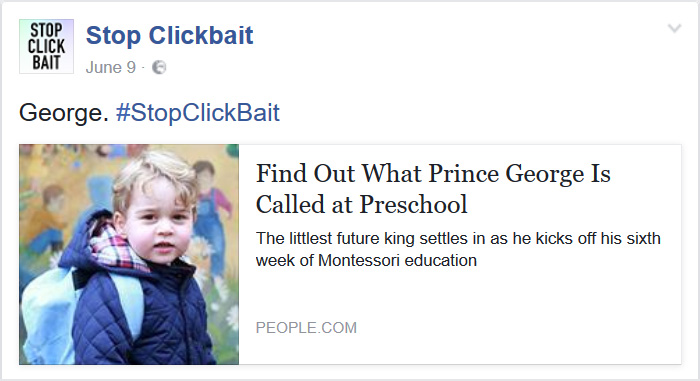Click the 'George.' post text

[x=64, y=112]
